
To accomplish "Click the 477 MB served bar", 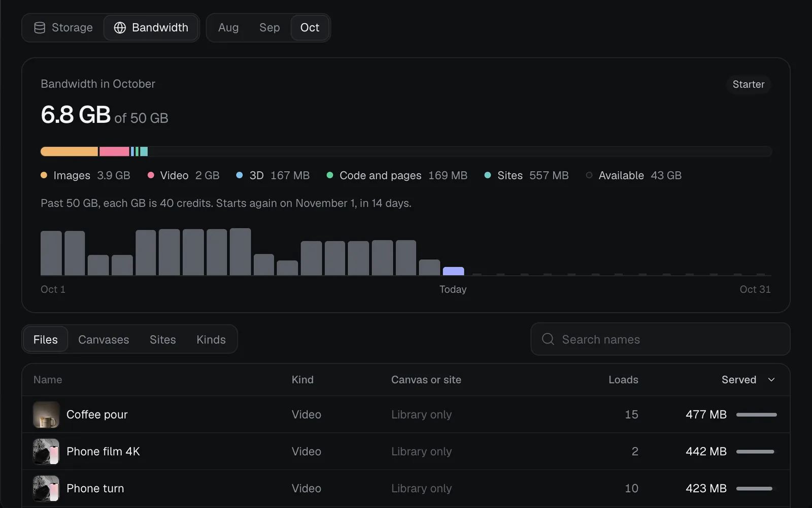I will click(x=757, y=415).
